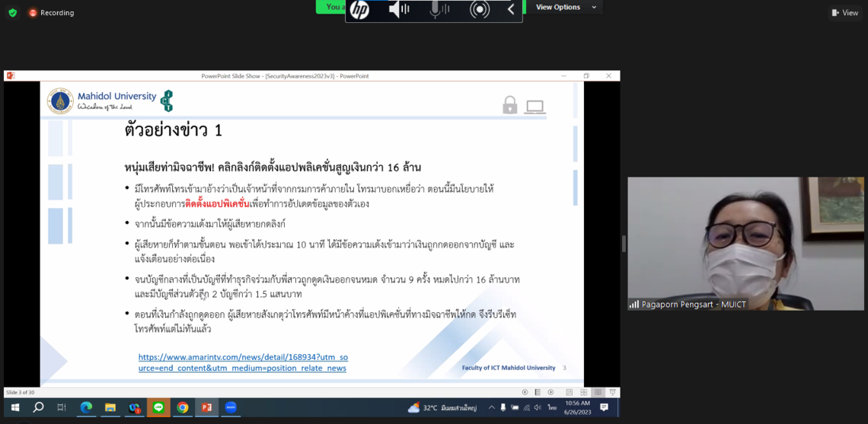
Task: Open Microsoft Edge from the taskbar
Action: point(86,408)
